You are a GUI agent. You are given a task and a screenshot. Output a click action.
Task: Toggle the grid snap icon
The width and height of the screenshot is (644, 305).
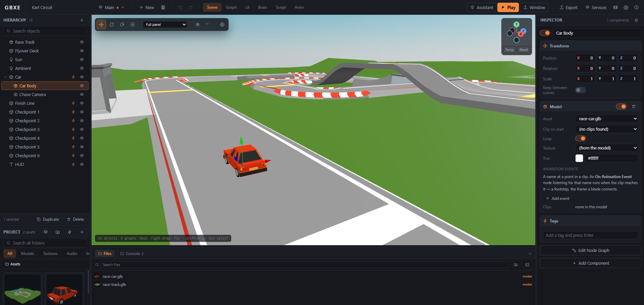pos(198,25)
